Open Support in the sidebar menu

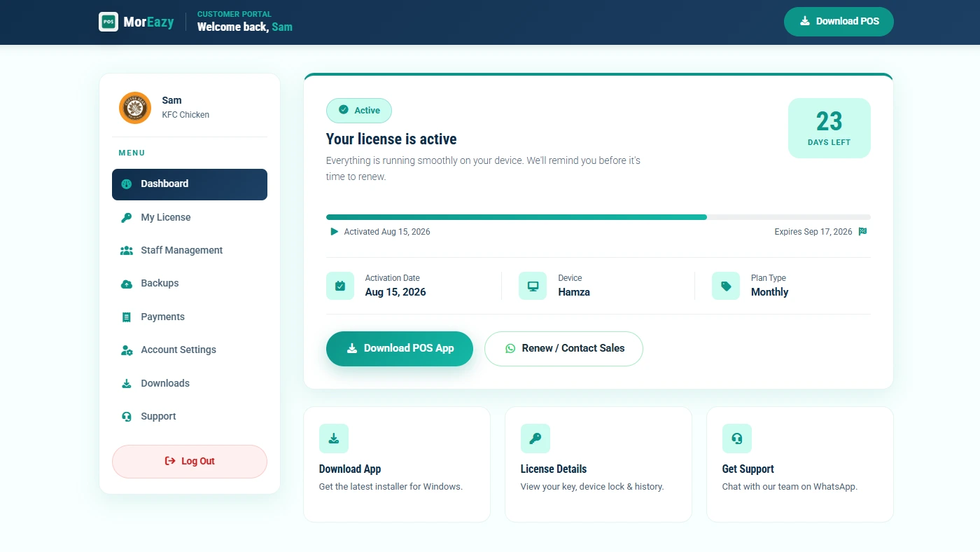190,417
